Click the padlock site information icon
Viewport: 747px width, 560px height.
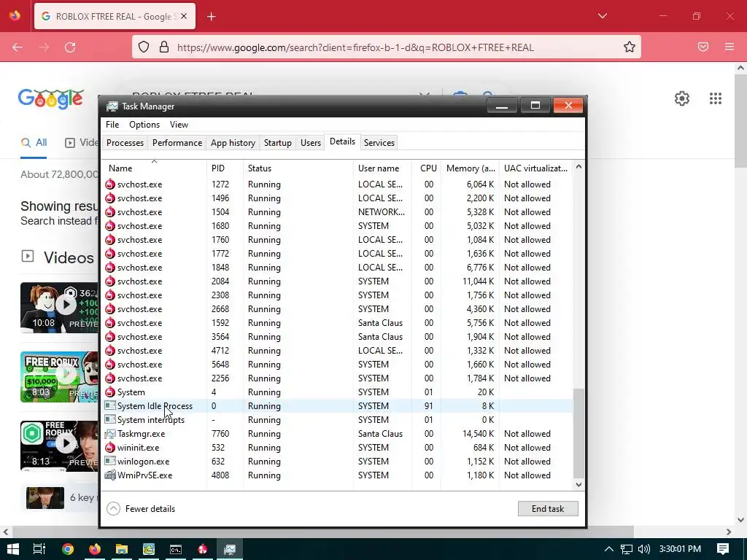164,47
